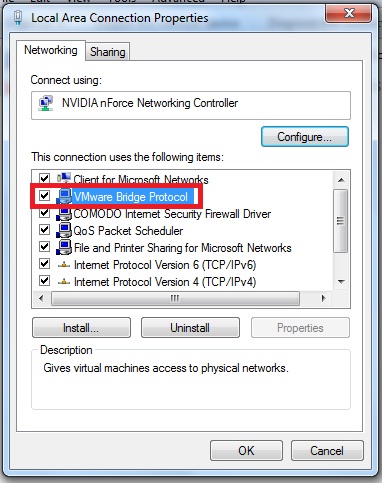Open the Configure adapter button
This screenshot has height=483, width=382.
[305, 137]
